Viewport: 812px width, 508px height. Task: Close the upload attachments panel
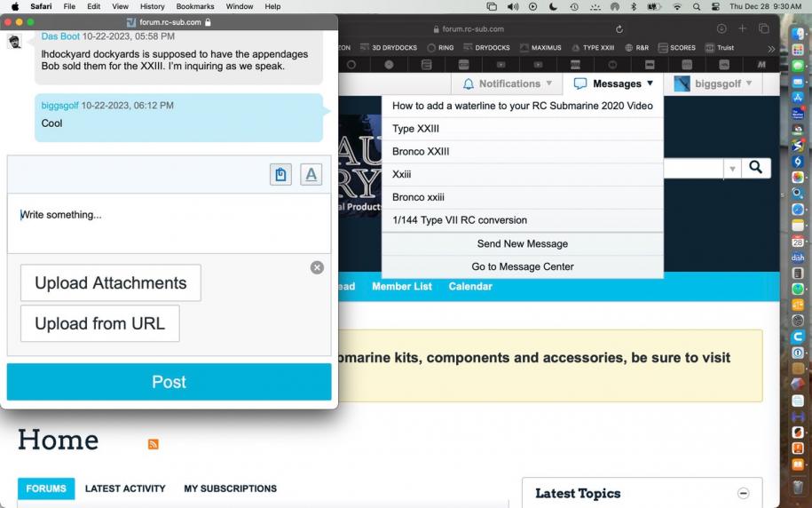[x=317, y=267]
